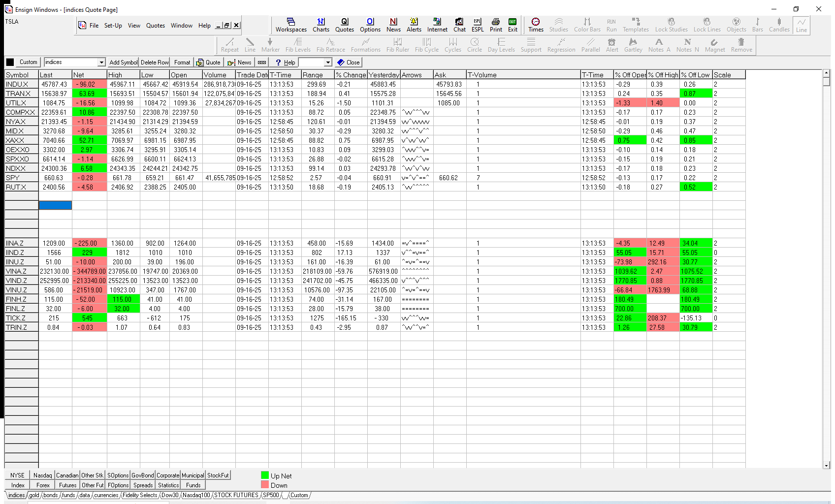The image size is (835, 504).
Task: Open the Set-Up menu
Action: (x=113, y=26)
